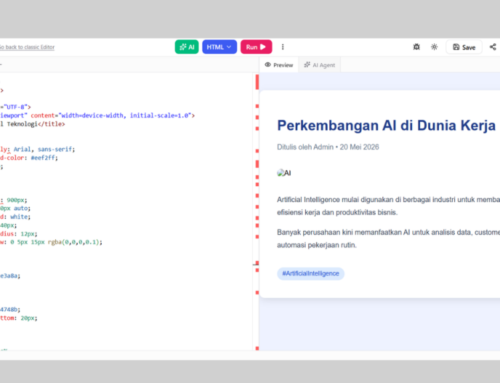Click the eye icon on Preview tab

coord(268,65)
